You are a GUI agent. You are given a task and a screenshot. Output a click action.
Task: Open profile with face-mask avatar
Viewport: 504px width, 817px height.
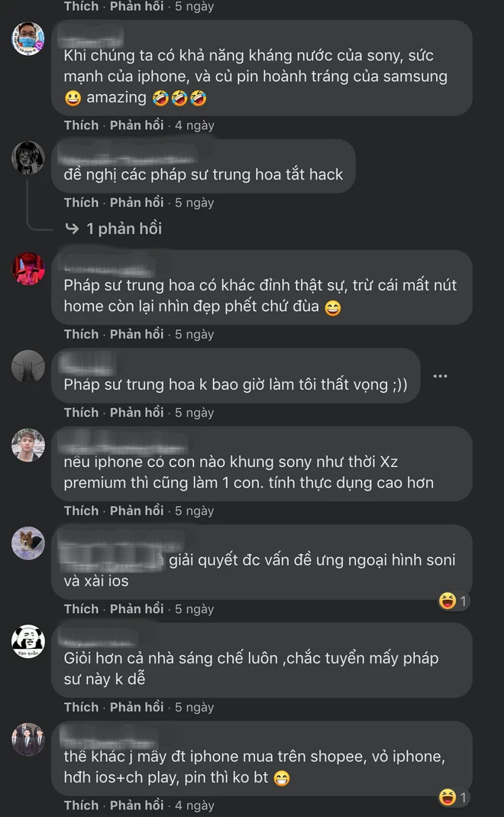coord(28,38)
